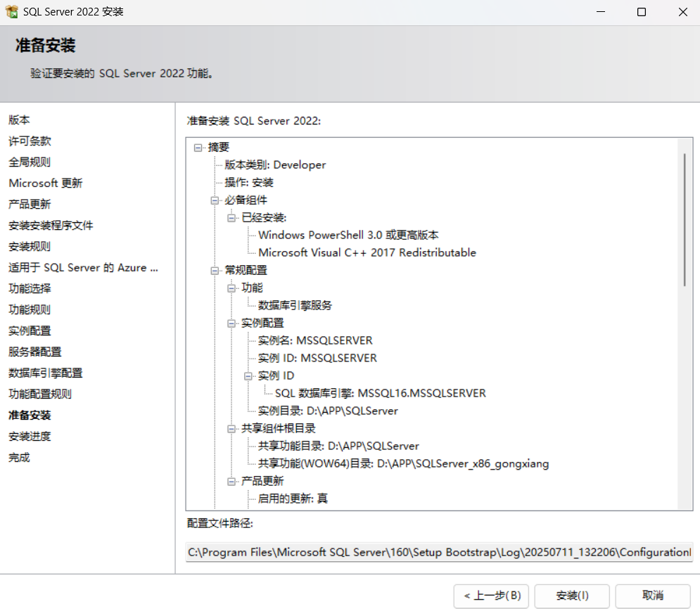Collapse the 必备组件 tree node
The width and height of the screenshot is (700, 611).
tap(215, 200)
